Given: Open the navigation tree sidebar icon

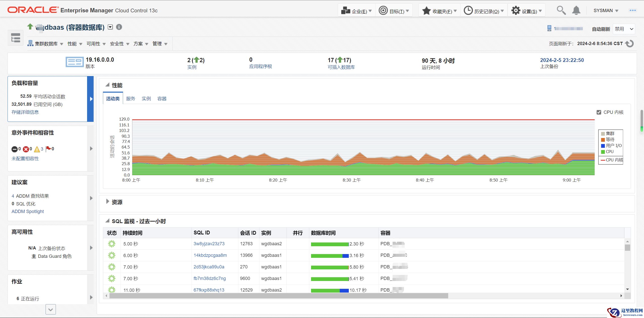Looking at the screenshot, I should pos(16,38).
